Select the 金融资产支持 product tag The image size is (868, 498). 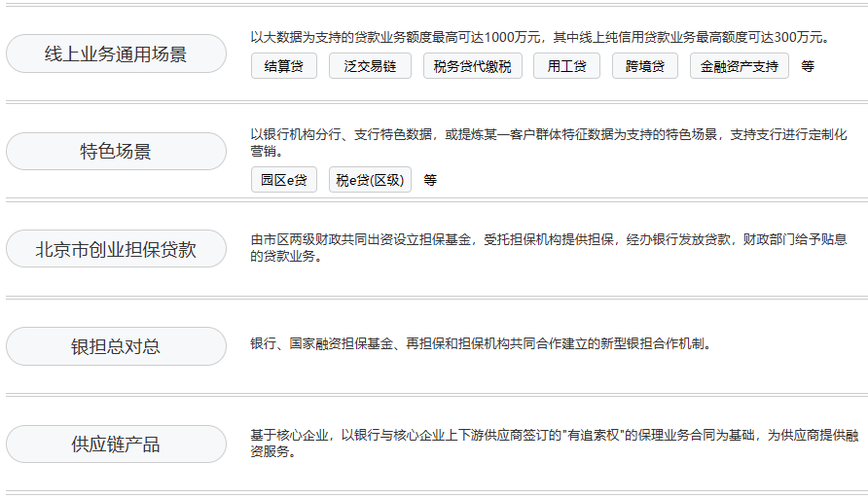(x=740, y=66)
